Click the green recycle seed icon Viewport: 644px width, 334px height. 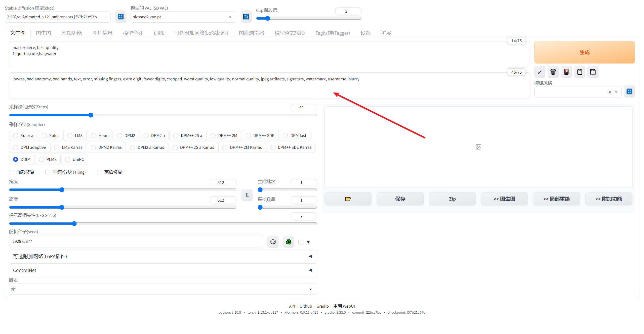289,242
